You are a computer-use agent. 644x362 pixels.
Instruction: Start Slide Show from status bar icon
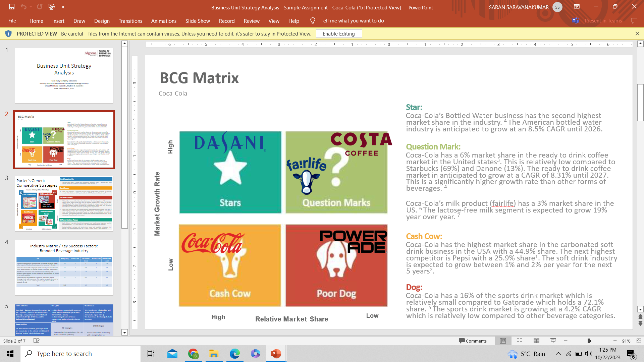click(x=553, y=341)
